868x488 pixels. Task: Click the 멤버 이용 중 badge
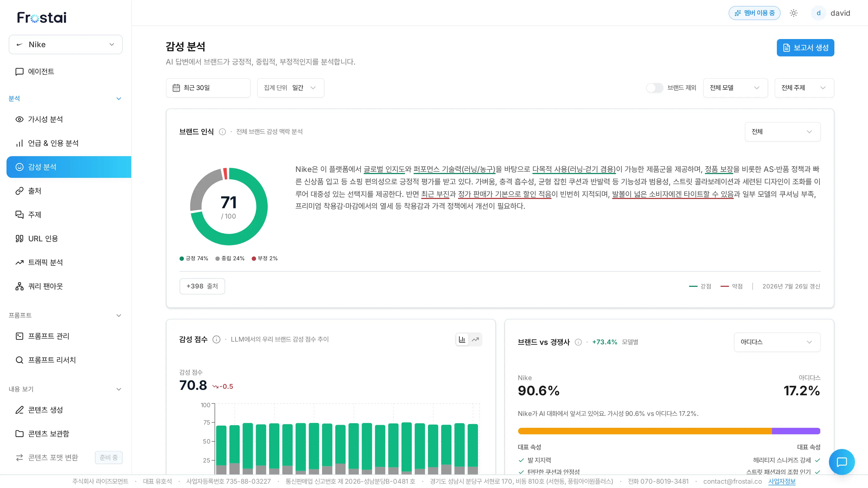[x=754, y=13]
